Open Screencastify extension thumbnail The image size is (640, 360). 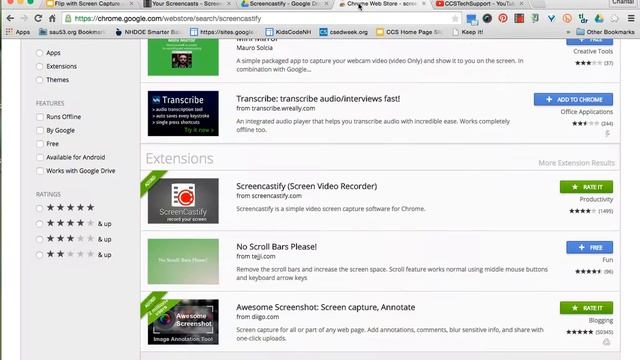(x=183, y=201)
